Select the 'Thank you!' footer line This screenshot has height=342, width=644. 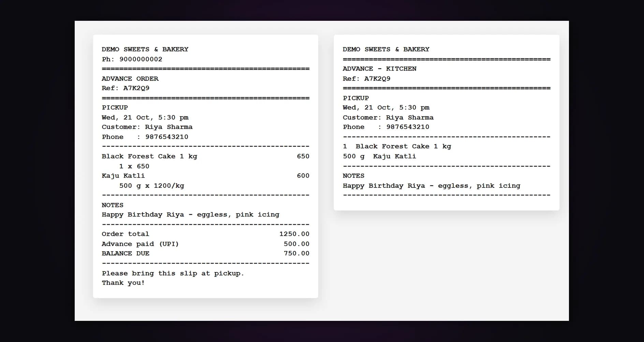tap(123, 283)
